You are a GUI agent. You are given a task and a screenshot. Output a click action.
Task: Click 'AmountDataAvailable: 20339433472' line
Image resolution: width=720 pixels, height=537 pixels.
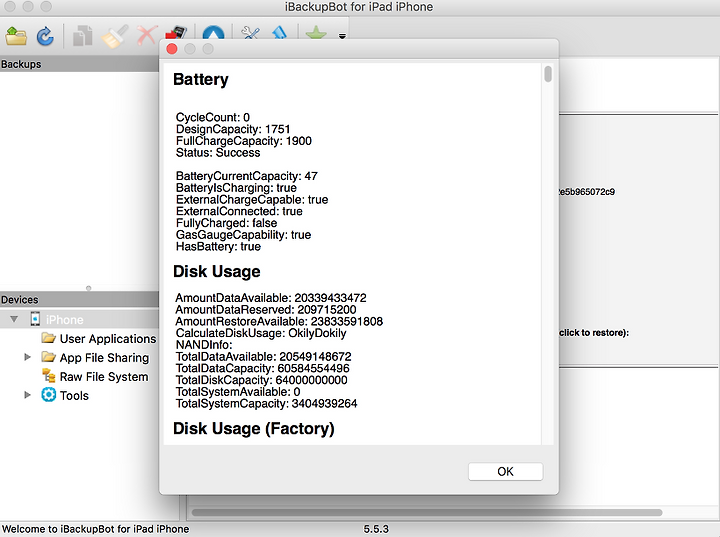(x=271, y=298)
